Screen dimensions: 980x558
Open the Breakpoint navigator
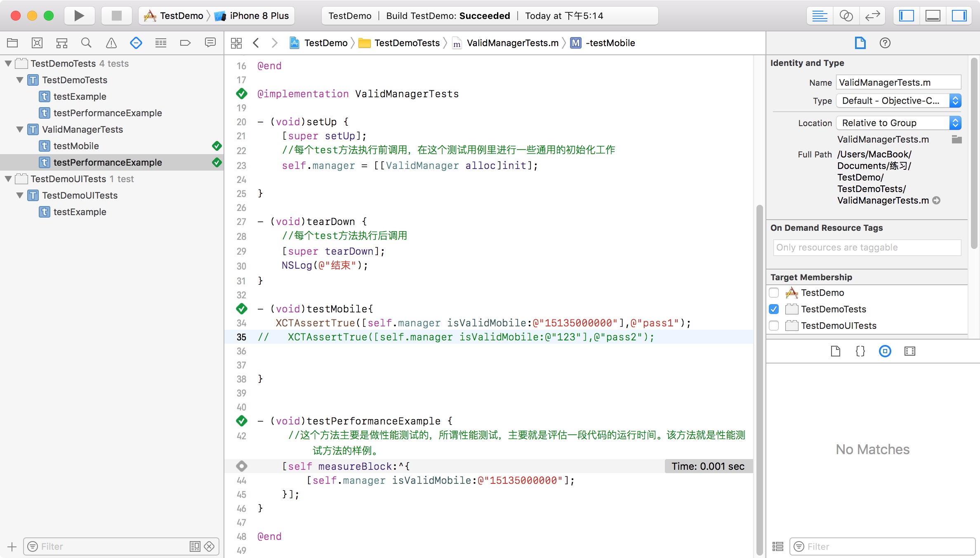pyautogui.click(x=186, y=43)
